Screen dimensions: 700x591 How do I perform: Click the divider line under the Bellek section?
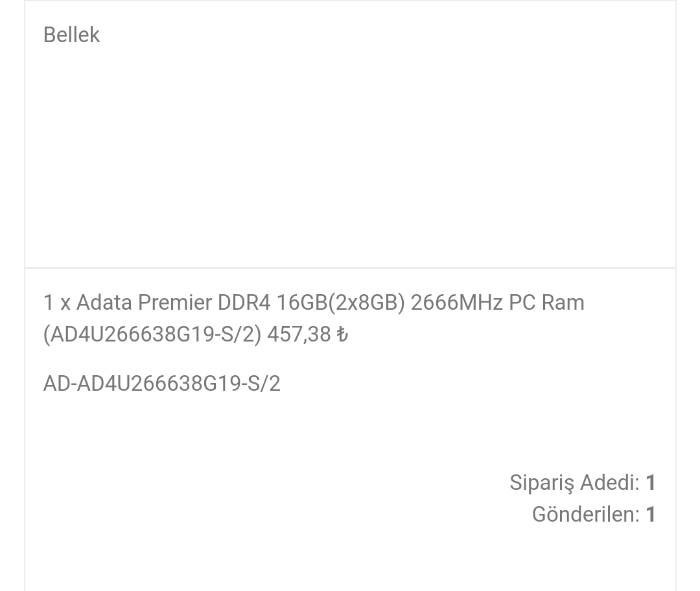(351, 268)
